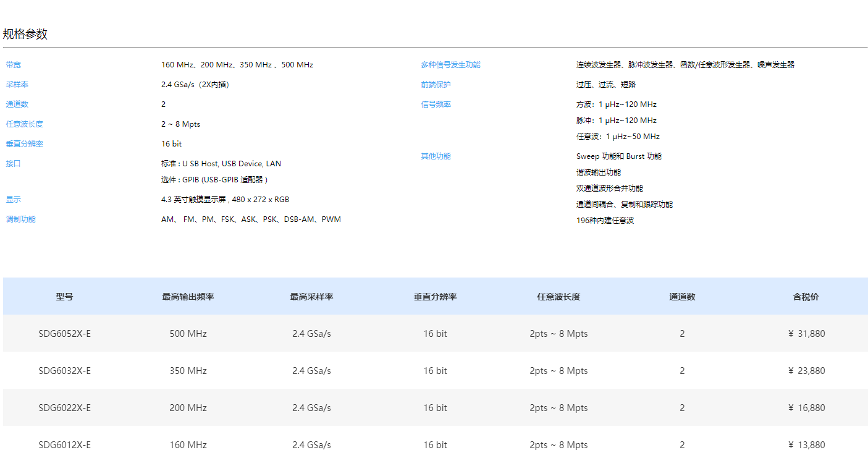Click 2pts ~ 8 Mpts in SDG6032X-E row
Viewport: 868px width, 471px height.
pyautogui.click(x=558, y=371)
